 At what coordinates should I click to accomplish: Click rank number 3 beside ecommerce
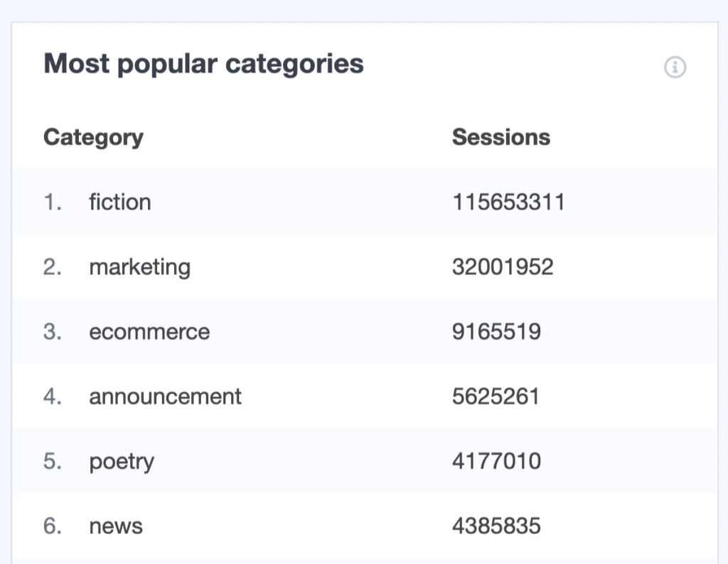[53, 332]
